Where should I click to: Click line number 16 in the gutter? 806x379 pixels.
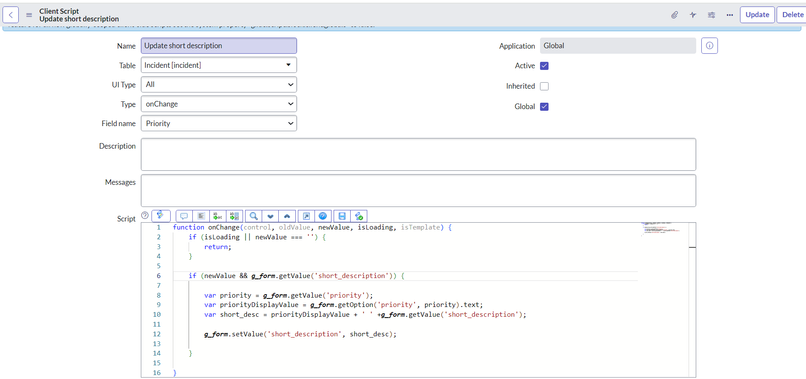click(157, 373)
